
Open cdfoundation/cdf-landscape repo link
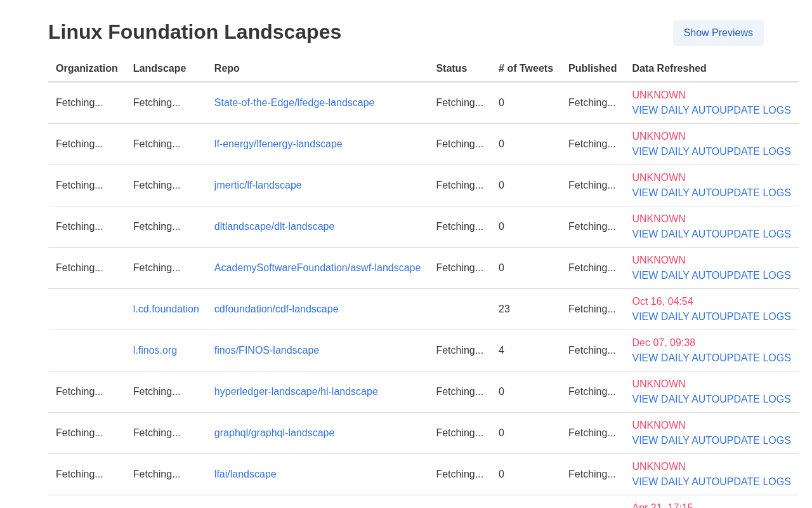[x=276, y=309]
